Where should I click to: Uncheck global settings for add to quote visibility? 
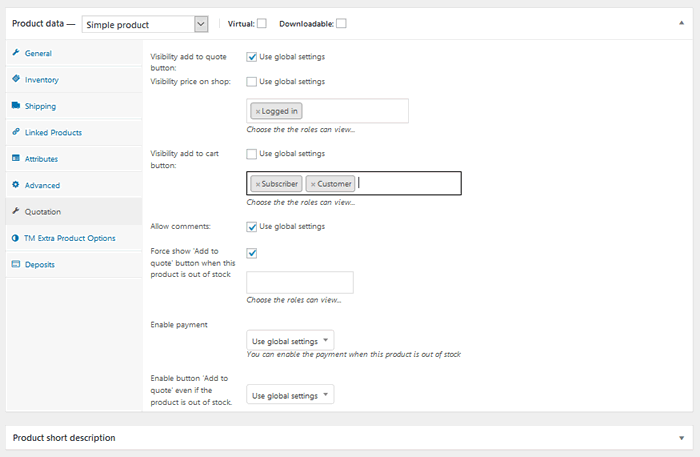[252, 57]
